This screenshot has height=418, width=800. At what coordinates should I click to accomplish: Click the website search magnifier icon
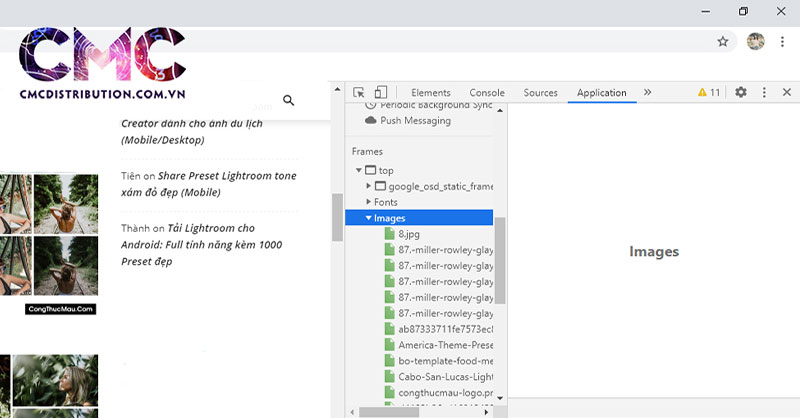tap(289, 100)
